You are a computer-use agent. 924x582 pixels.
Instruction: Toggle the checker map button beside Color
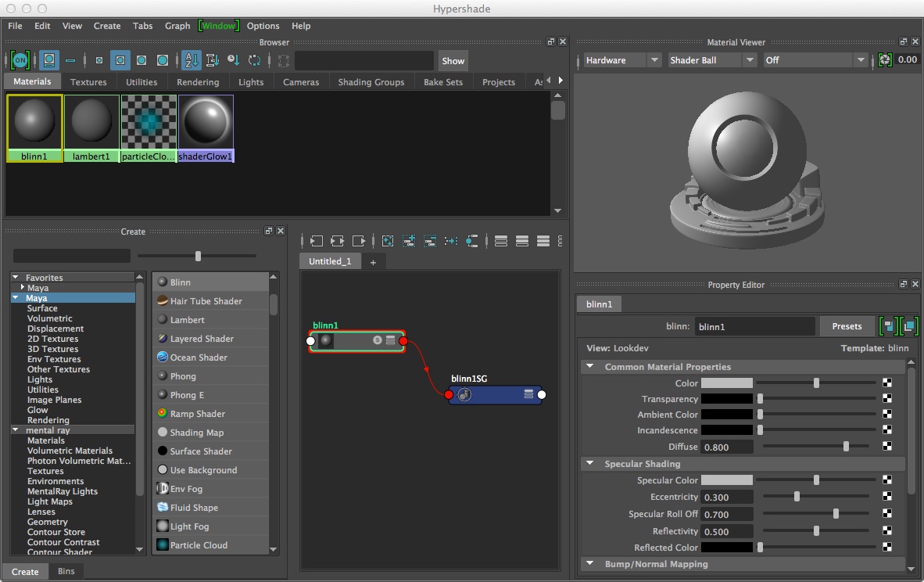(x=887, y=383)
